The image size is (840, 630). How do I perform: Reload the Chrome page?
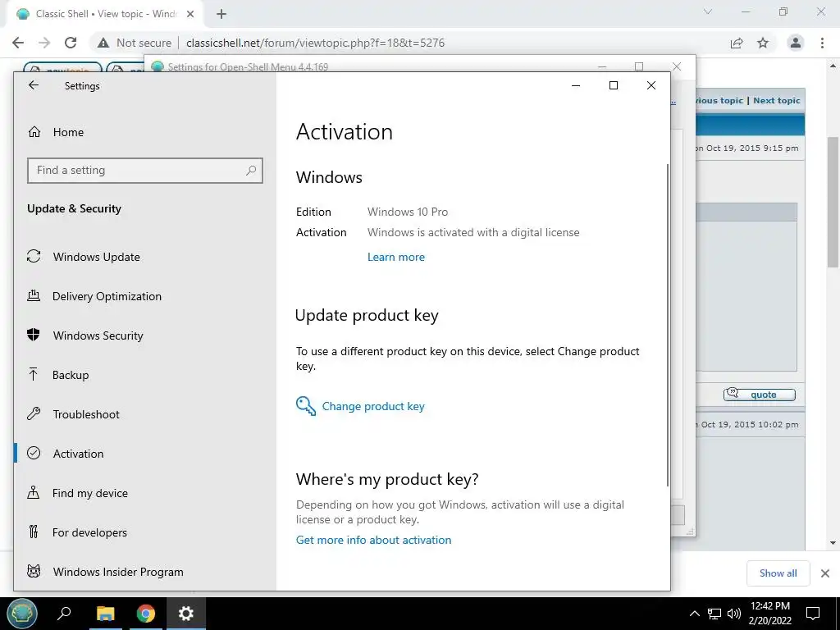tap(71, 43)
